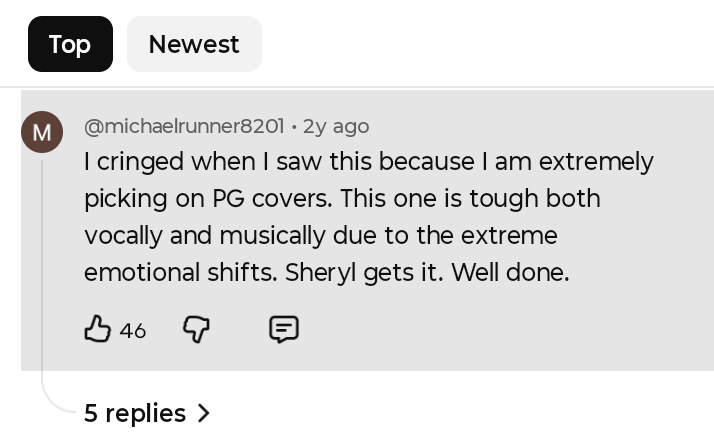Click the line starting "vocally and musically"
Screen dimensions: 714x434
pos(320,236)
